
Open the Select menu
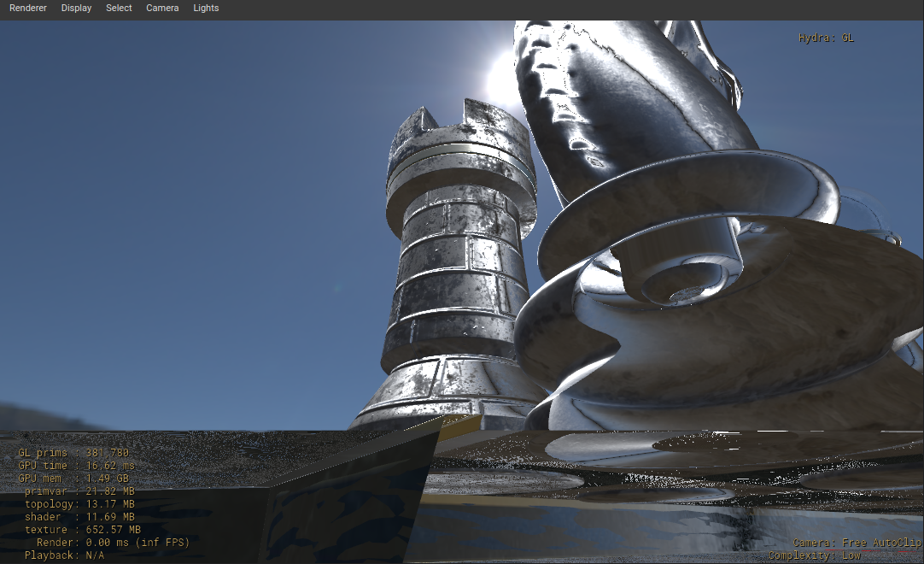pos(118,8)
